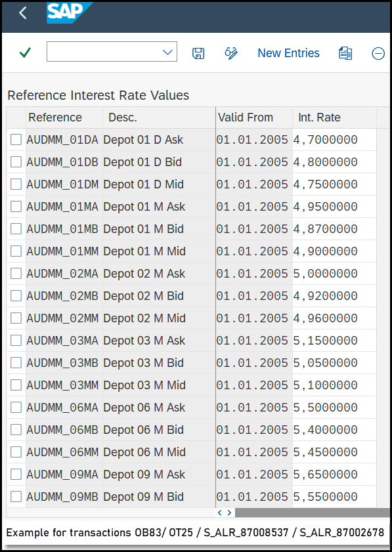Select checkbox for AUDMM_01DA row
392x552 pixels.
(16, 139)
